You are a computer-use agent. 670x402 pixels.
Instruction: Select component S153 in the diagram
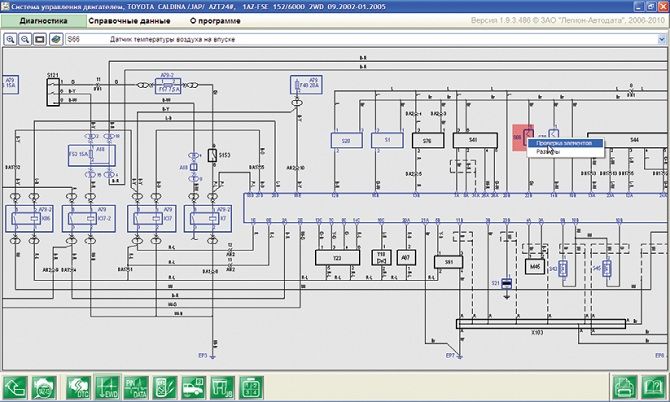point(212,155)
